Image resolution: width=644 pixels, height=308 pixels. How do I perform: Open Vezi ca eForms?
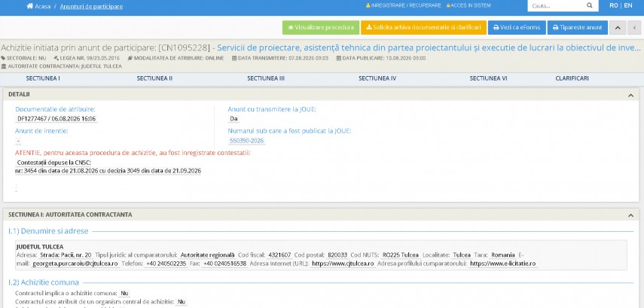point(517,28)
